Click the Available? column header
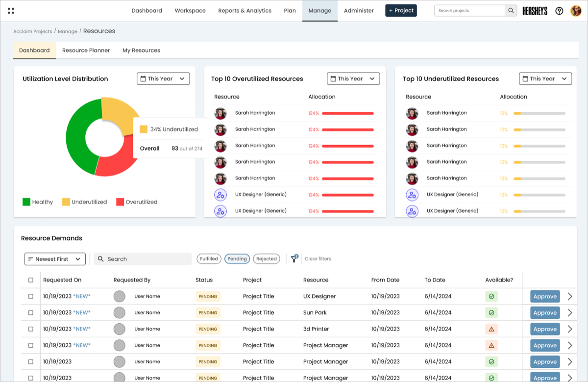588x382 pixels. [499, 280]
